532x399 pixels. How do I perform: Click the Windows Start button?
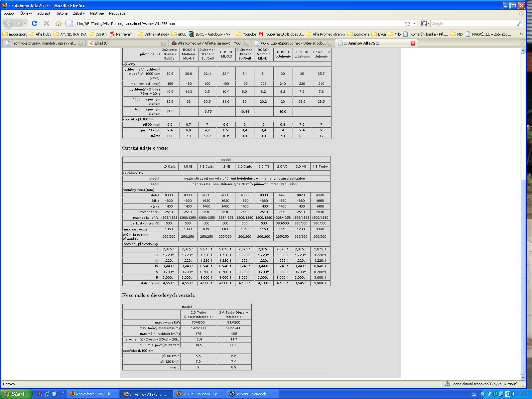(x=16, y=394)
